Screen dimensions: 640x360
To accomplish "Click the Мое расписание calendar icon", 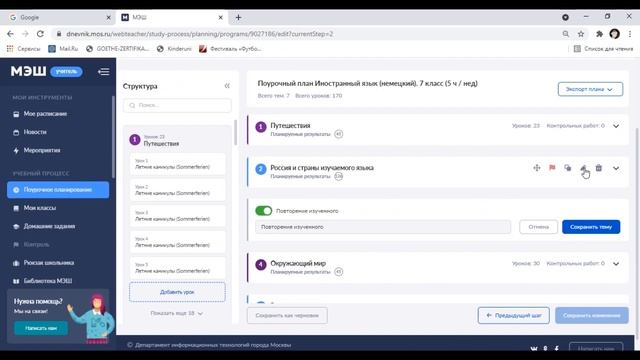I will pyautogui.click(x=16, y=114).
